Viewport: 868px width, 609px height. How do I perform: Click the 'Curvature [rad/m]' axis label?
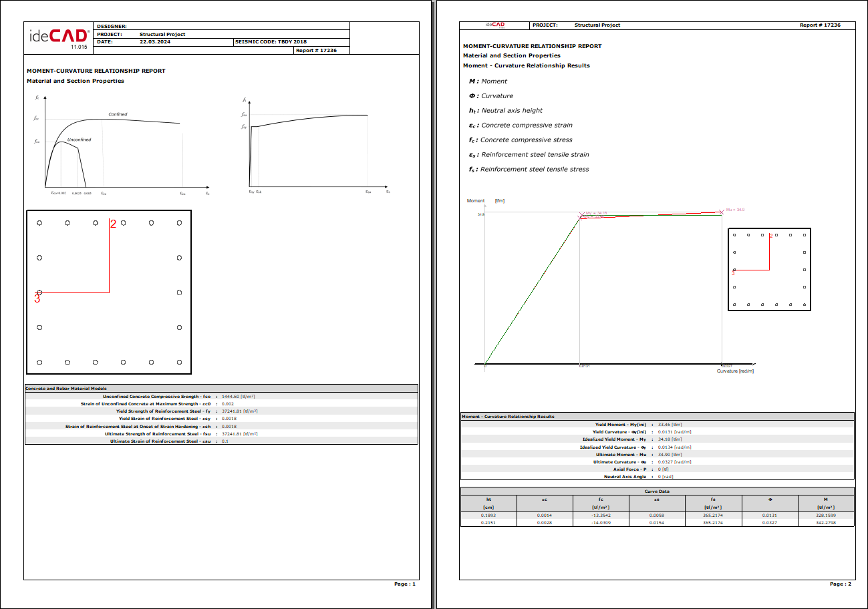coord(735,371)
